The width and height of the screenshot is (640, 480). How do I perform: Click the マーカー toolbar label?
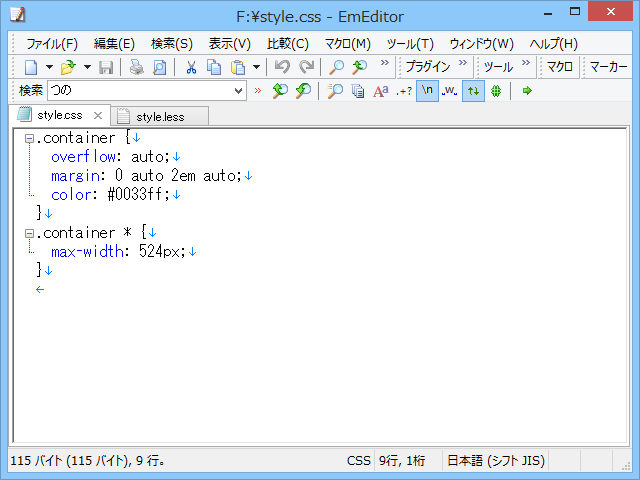[x=609, y=67]
